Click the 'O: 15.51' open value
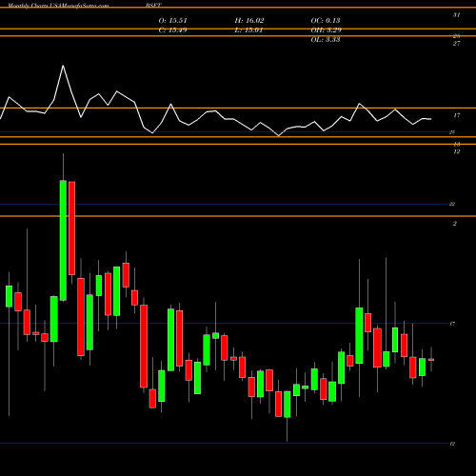 (172, 21)
